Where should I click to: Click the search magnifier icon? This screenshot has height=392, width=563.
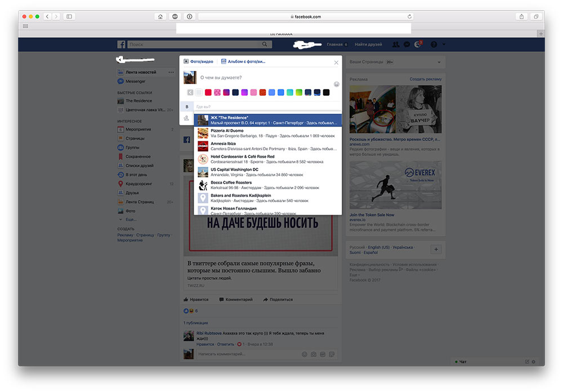(265, 44)
